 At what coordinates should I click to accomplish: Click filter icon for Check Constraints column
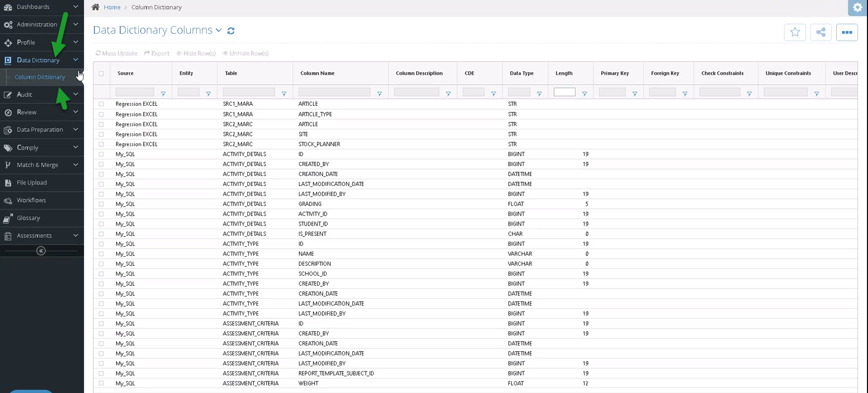tap(749, 94)
